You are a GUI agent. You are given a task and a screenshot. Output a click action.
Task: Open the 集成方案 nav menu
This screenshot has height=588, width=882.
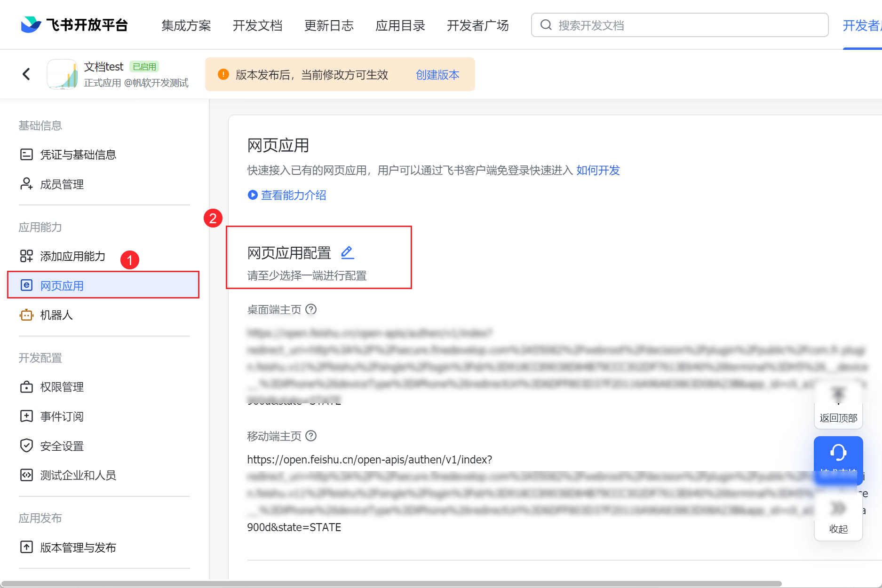click(186, 25)
